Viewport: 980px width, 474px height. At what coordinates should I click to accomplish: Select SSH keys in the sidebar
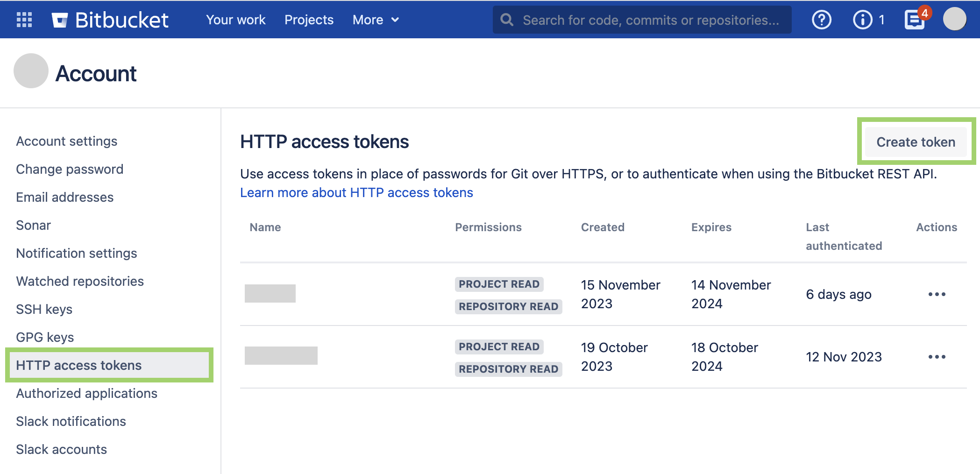pos(44,309)
